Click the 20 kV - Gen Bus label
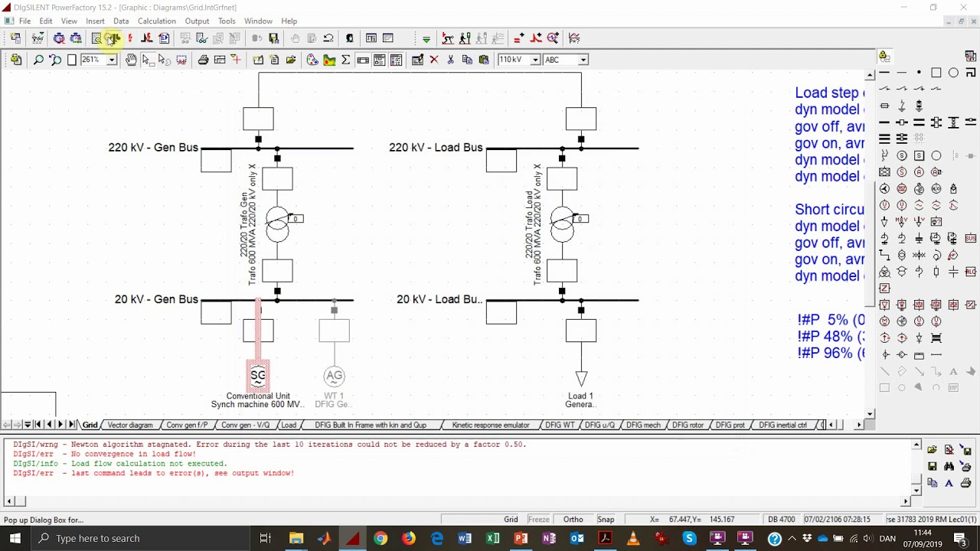This screenshot has width=980, height=551. 156,299
